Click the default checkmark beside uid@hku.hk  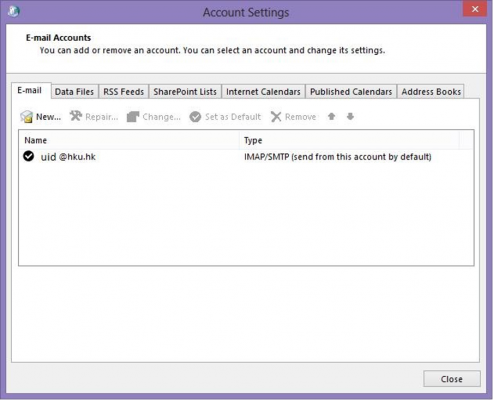click(x=29, y=156)
